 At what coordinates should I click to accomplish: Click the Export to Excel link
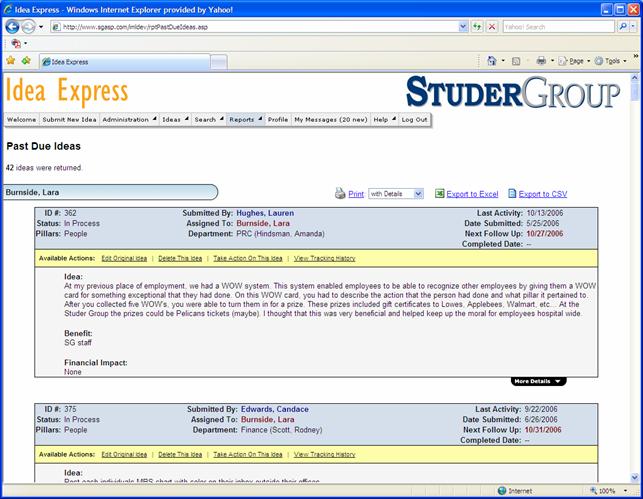pyautogui.click(x=472, y=194)
